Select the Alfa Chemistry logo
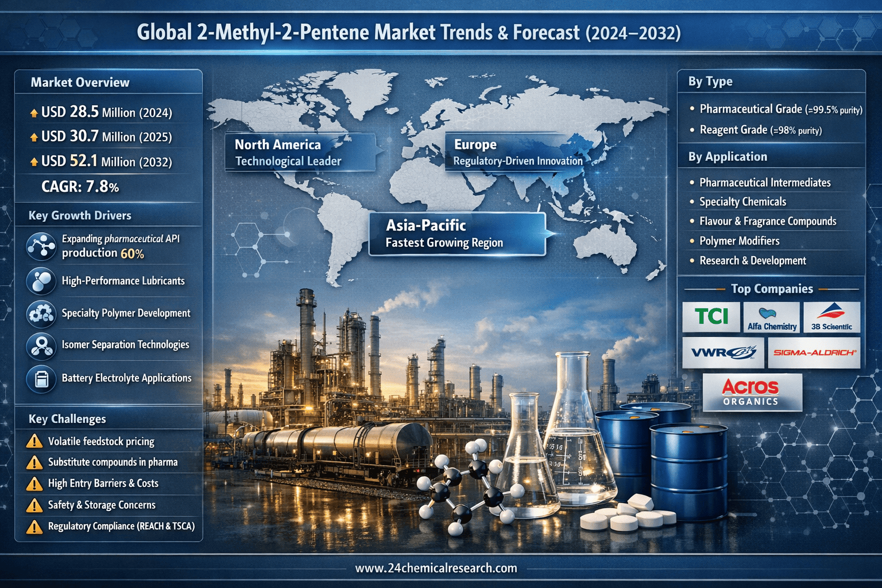 tap(772, 318)
